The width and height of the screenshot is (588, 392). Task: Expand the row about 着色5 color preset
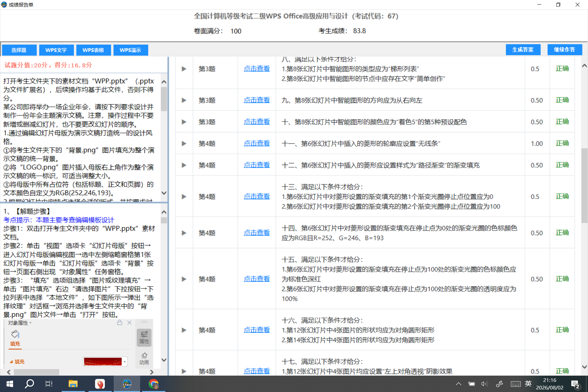(x=184, y=122)
